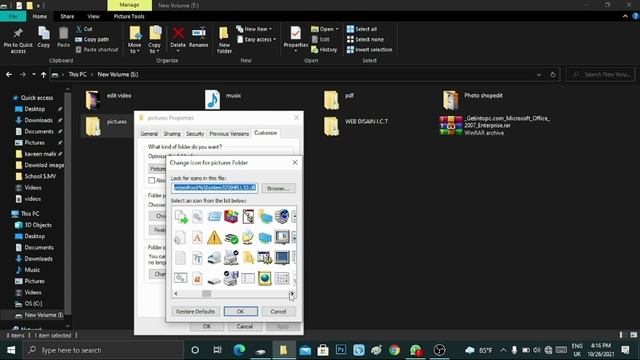Open Photoshop from the taskbar

[x=340, y=350]
